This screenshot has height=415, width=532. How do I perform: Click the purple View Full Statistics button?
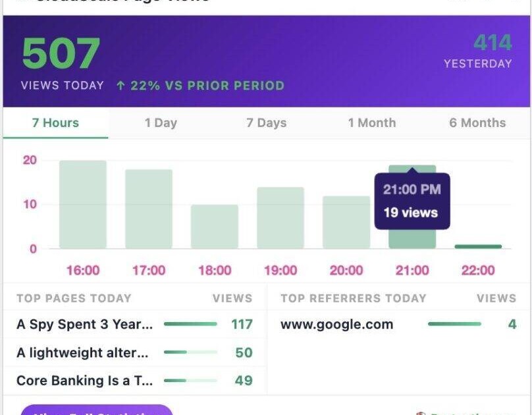pyautogui.click(x=97, y=411)
